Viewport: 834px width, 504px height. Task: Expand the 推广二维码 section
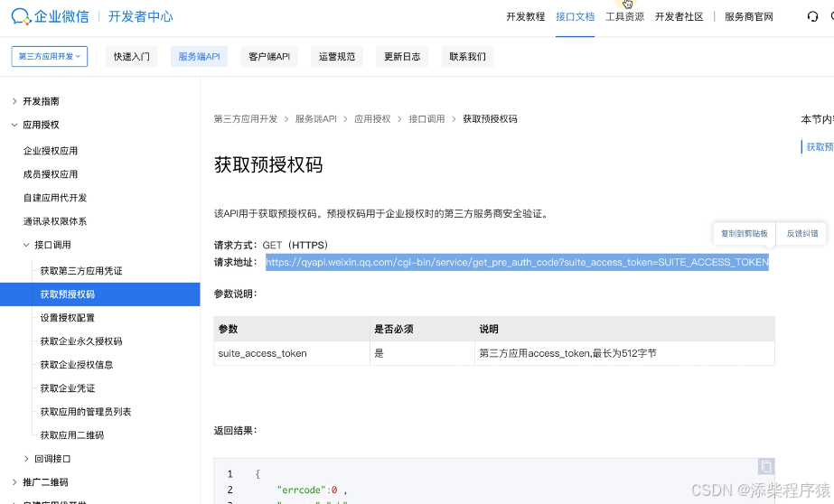(14, 482)
